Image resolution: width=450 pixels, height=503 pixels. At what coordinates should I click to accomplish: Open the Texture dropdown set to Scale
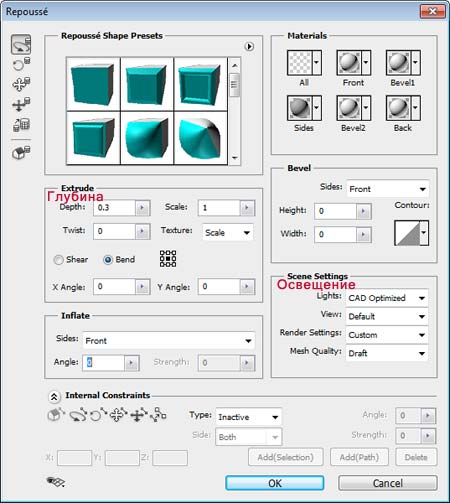228,232
